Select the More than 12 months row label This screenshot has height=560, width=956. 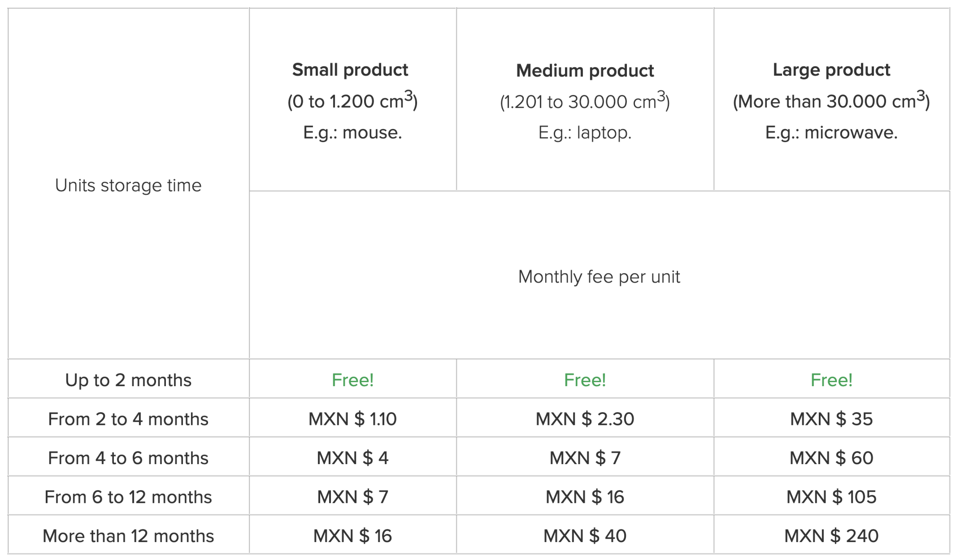coord(128,536)
